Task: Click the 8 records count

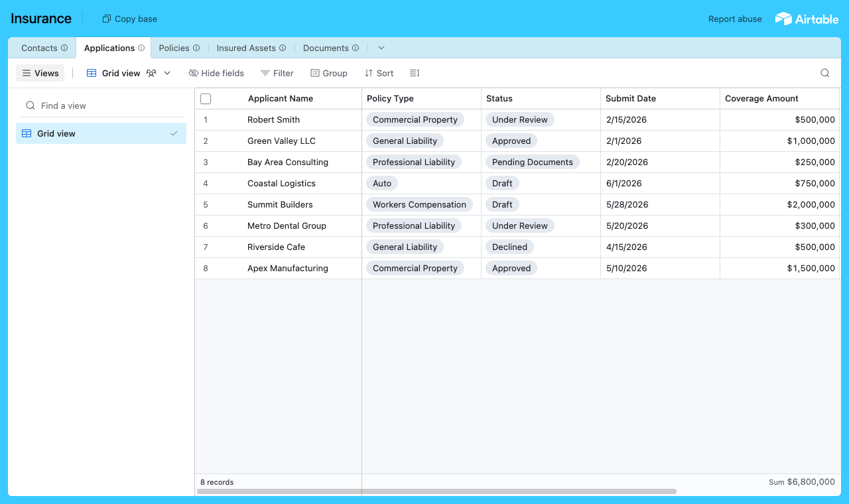Action: point(217,482)
